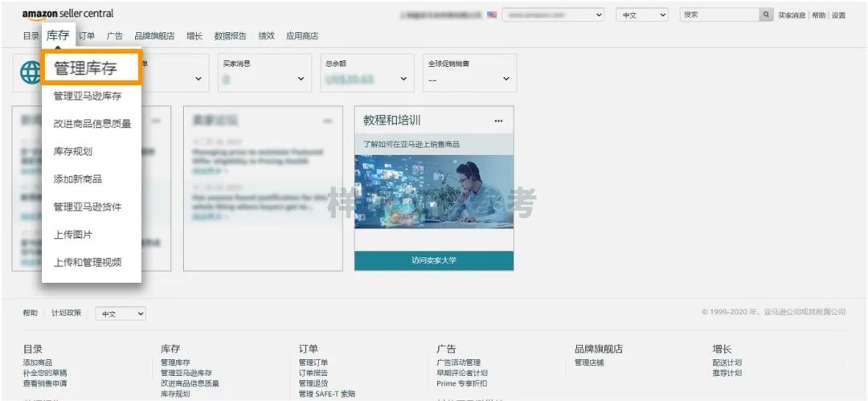868x401 pixels.
Task: Open the 广告 navigation menu
Action: [115, 36]
